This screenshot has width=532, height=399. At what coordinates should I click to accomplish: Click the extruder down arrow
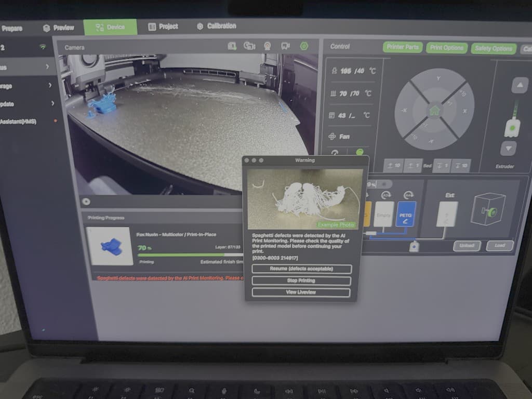tap(508, 148)
